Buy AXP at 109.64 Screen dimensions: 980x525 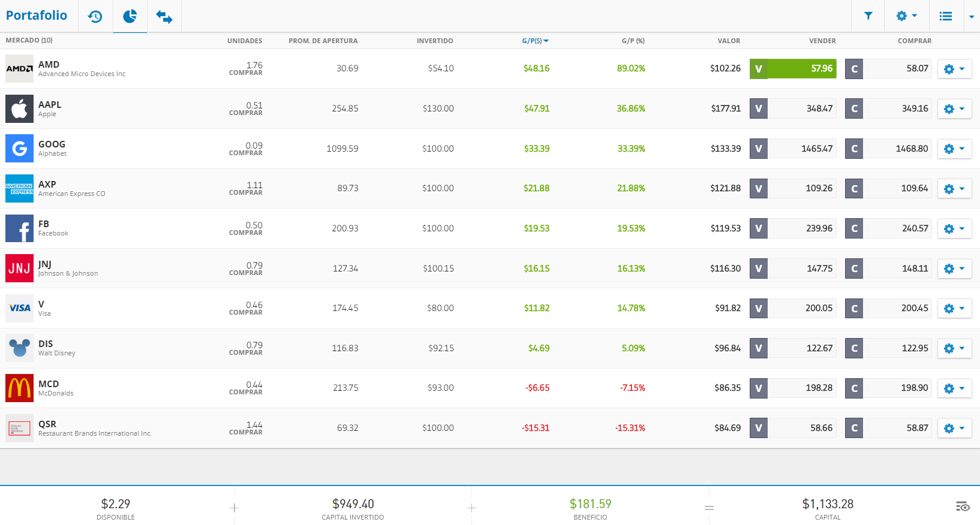(x=888, y=188)
